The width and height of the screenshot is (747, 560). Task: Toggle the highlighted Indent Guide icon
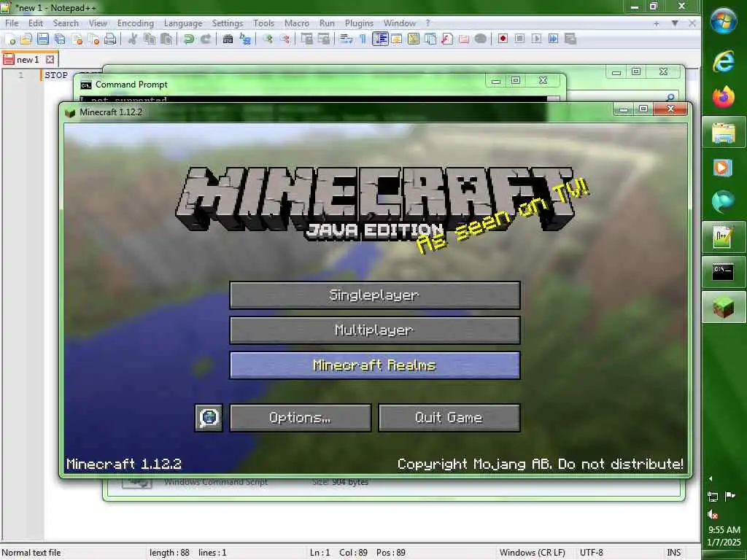pyautogui.click(x=379, y=39)
